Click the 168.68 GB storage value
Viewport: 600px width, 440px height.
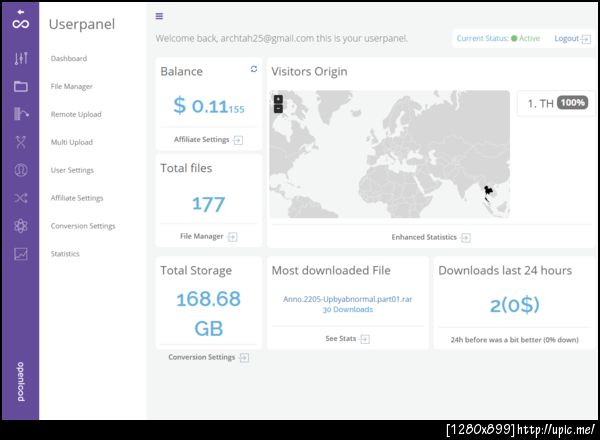pos(209,314)
